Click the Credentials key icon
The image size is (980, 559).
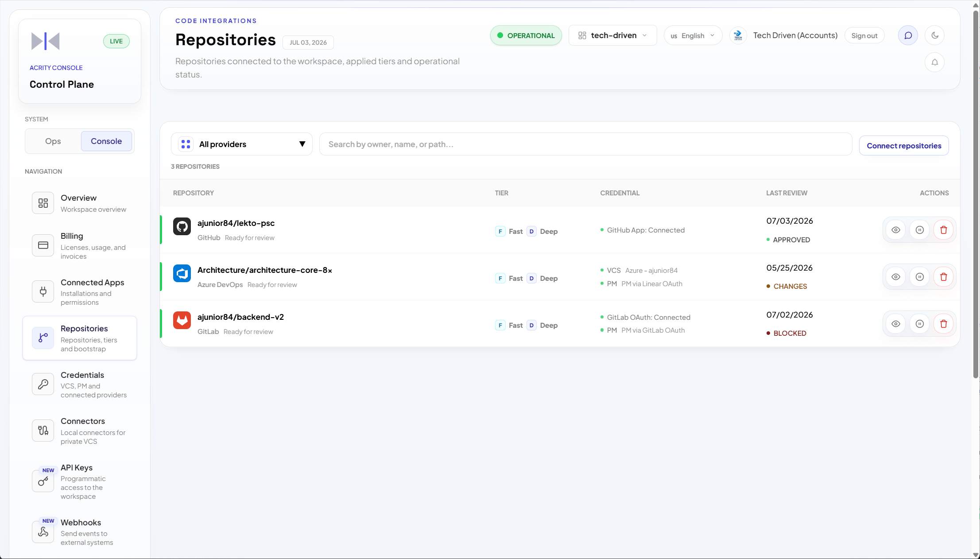(x=43, y=384)
